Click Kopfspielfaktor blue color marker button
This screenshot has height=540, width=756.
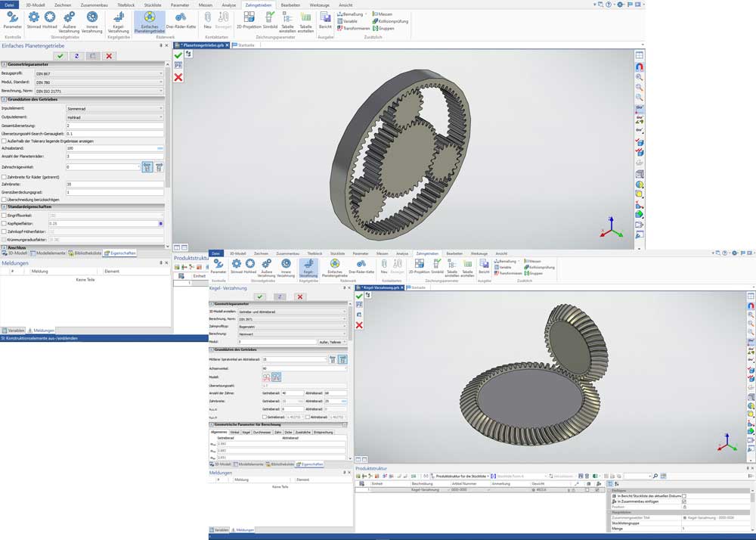coord(161,224)
